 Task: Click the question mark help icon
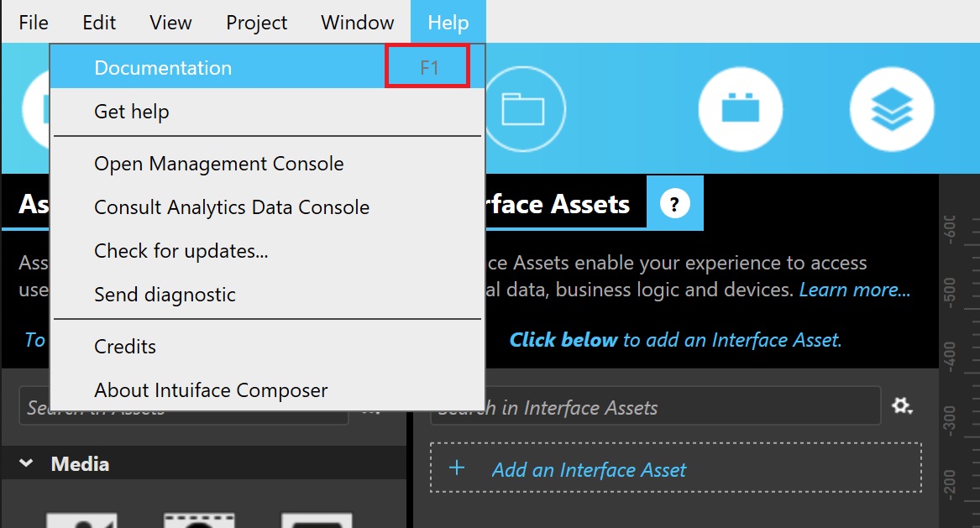(674, 204)
